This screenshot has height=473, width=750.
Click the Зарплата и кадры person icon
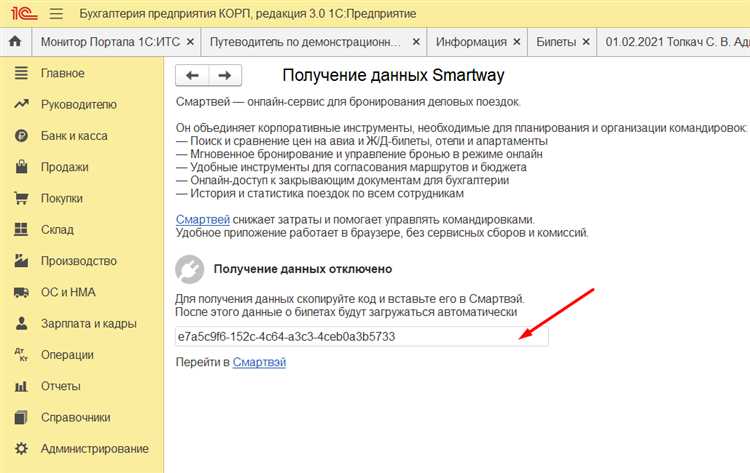(x=21, y=323)
